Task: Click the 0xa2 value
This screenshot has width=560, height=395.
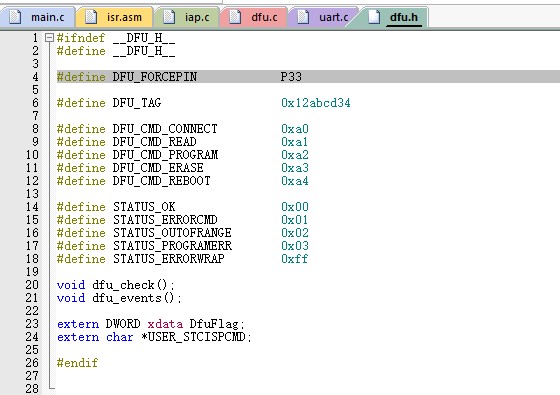Action: [295, 155]
